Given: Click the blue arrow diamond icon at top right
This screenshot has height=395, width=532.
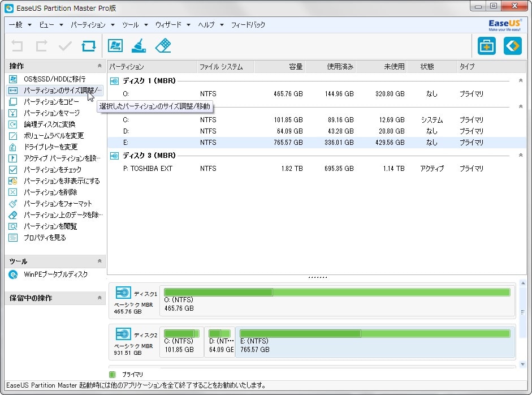Looking at the screenshot, I should coord(512,46).
